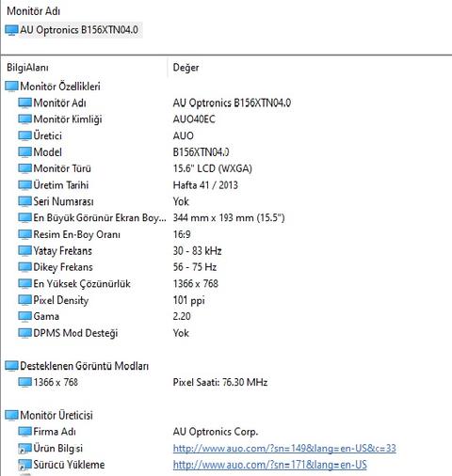Click the shortcut icon beside Ürün Bilgisi
This screenshot has width=452, height=476.
(24, 449)
